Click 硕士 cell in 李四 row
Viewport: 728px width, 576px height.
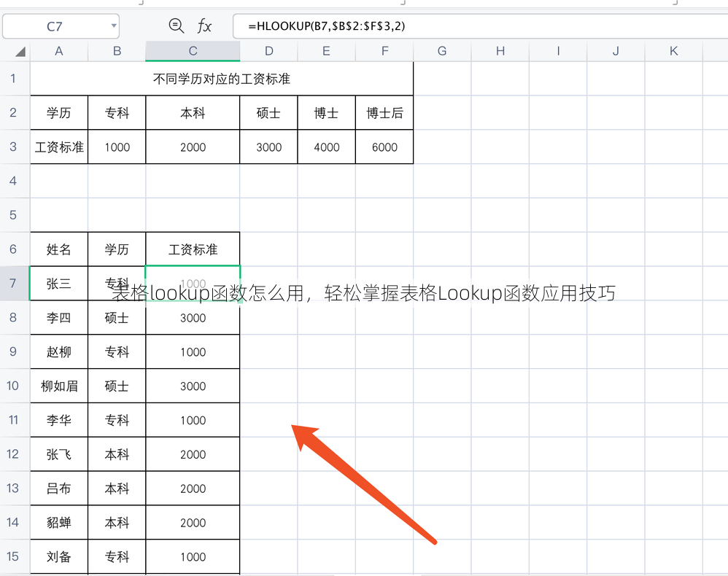117,317
